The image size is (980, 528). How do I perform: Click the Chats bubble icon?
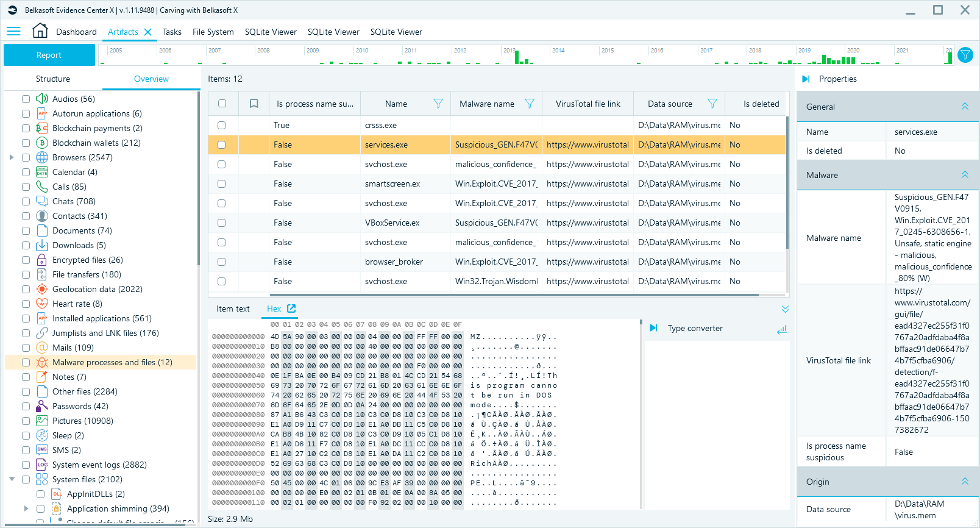(x=42, y=201)
